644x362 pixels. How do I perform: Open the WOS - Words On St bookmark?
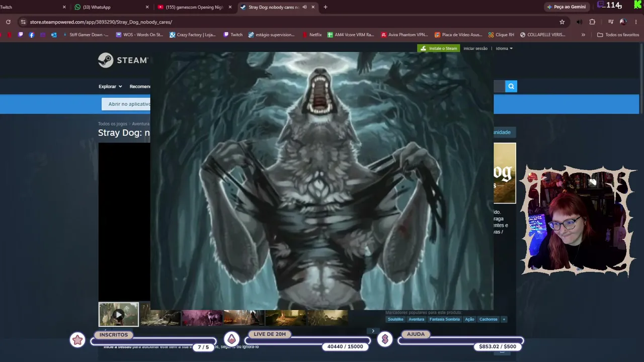point(139,35)
